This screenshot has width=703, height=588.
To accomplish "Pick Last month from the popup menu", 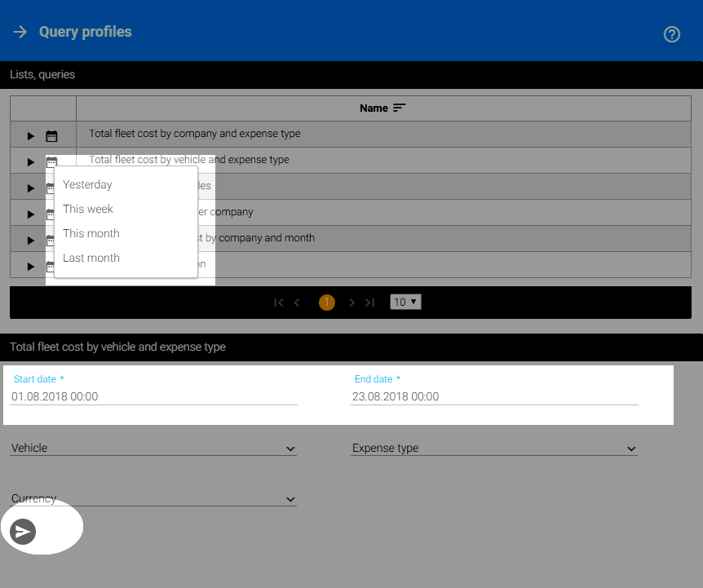I will point(91,258).
